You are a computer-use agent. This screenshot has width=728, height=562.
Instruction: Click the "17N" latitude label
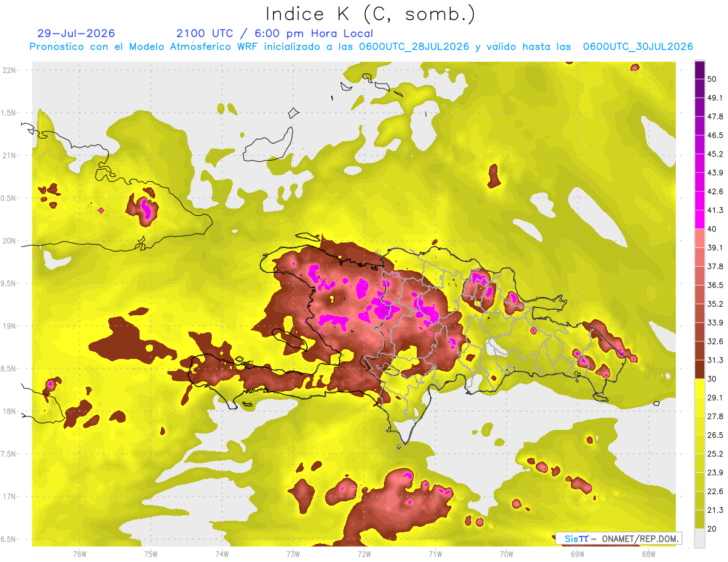9,497
